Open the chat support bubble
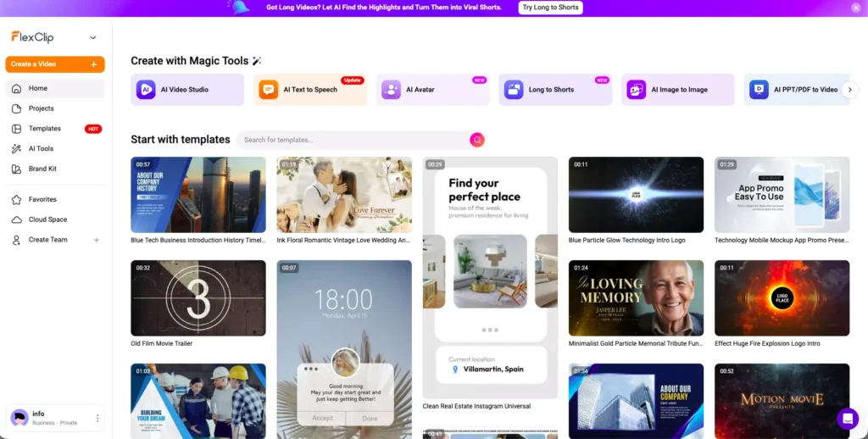This screenshot has width=868, height=439. [848, 419]
